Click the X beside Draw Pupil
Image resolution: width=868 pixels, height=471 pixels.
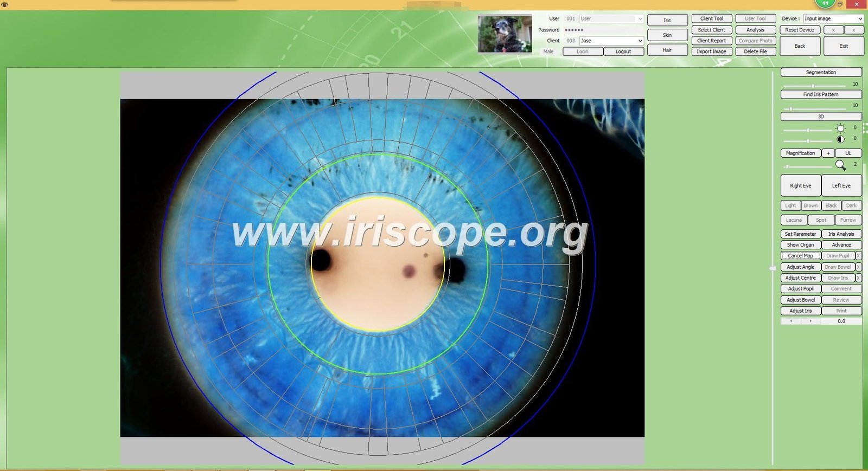coord(858,256)
